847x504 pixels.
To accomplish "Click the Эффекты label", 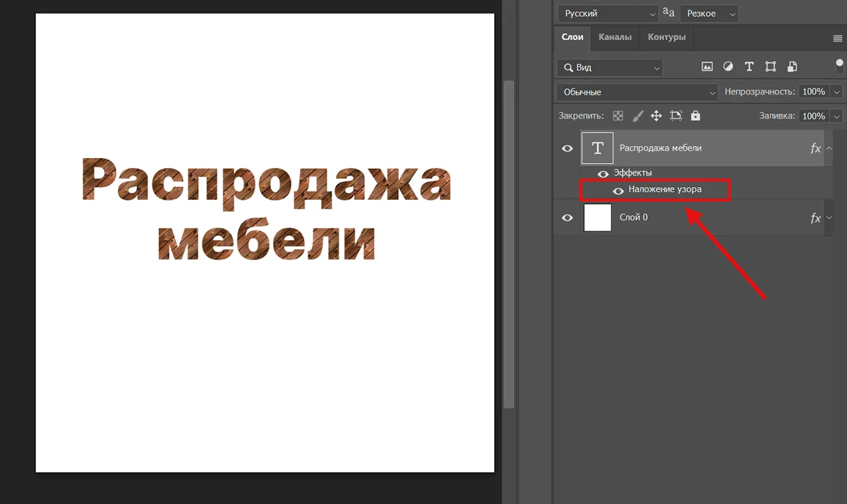I will click(x=632, y=173).
